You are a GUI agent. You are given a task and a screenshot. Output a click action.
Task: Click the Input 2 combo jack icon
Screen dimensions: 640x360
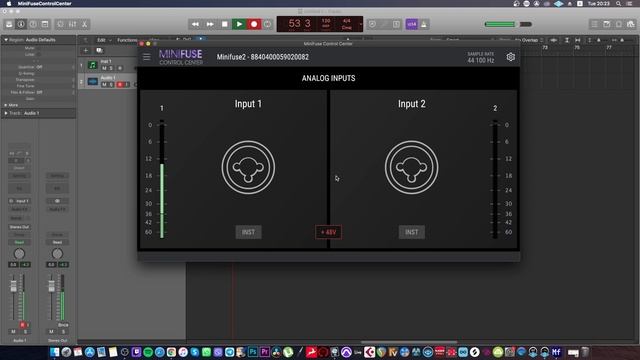(411, 167)
